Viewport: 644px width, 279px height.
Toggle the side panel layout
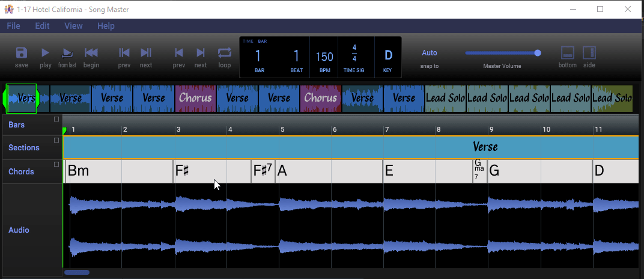(x=589, y=53)
